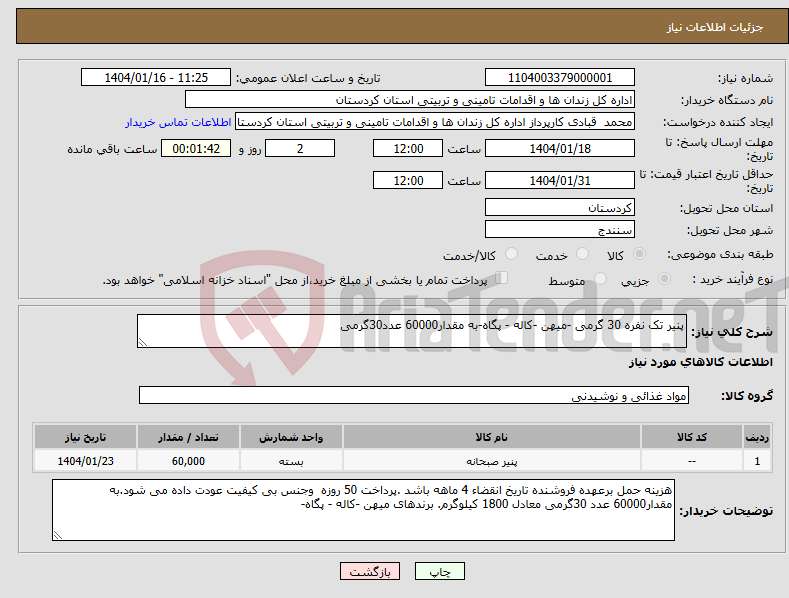
Task: Click the buyer organization name field
Action: point(410,100)
